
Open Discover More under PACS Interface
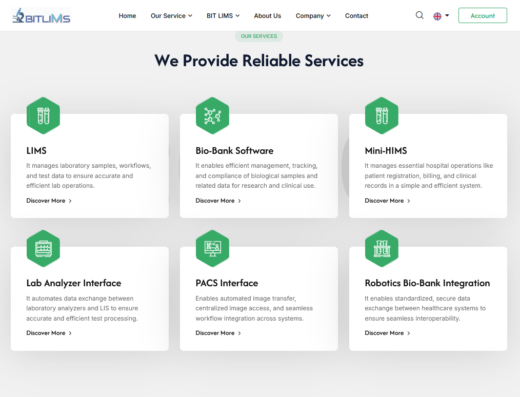pos(215,333)
